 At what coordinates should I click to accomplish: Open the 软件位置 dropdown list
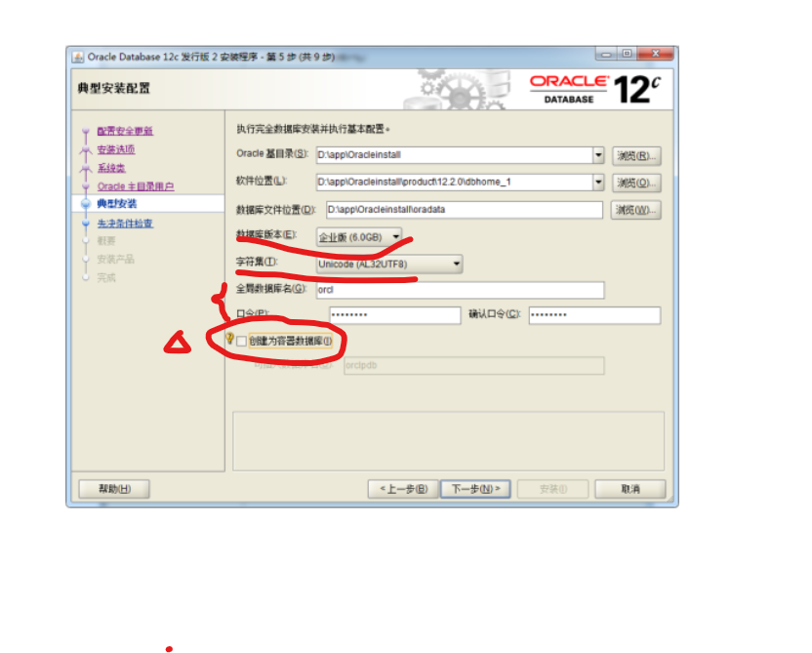point(599,182)
